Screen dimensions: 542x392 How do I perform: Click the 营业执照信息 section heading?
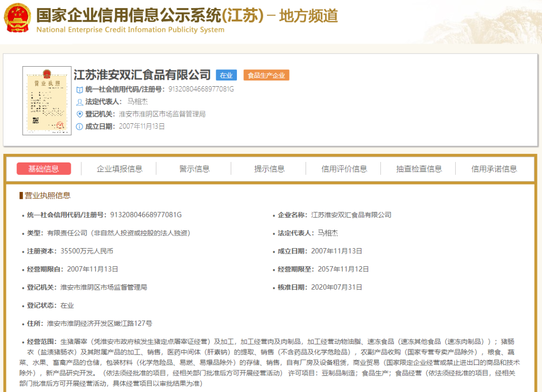[x=47, y=195]
